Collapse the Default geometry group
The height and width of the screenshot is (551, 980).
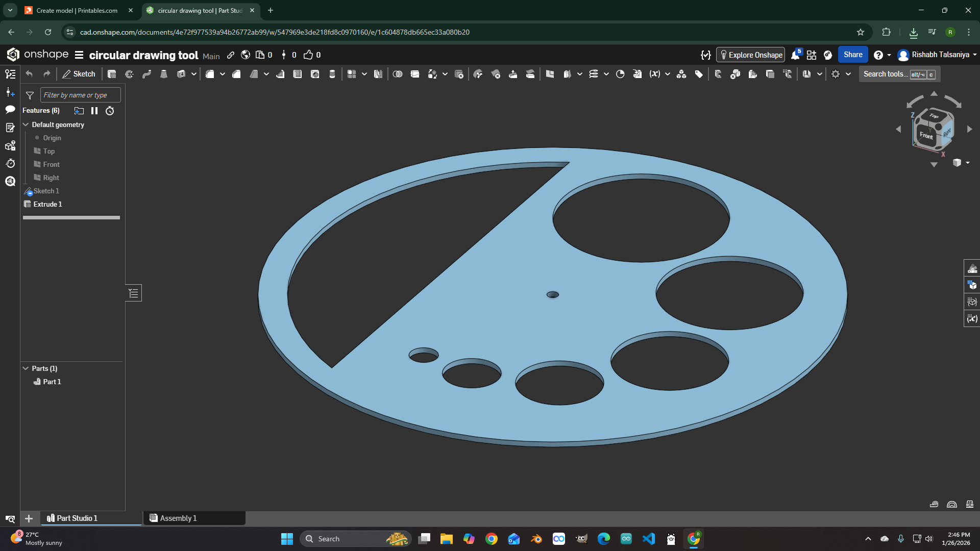pyautogui.click(x=26, y=124)
